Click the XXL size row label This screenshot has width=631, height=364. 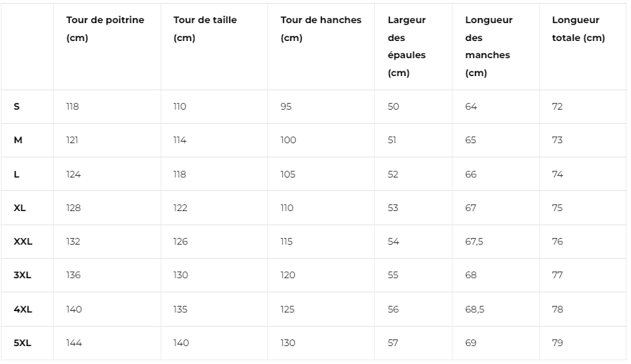pyautogui.click(x=23, y=242)
